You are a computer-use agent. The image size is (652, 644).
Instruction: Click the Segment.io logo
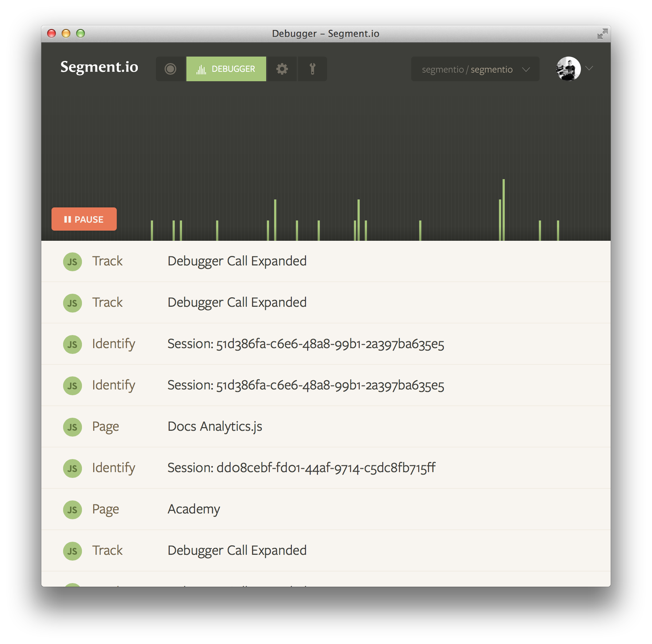click(x=99, y=67)
